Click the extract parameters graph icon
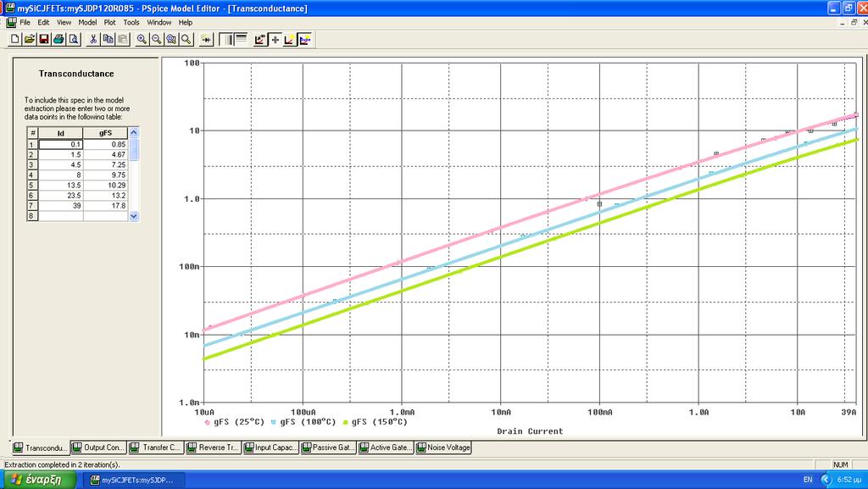868x489 pixels. (260, 39)
